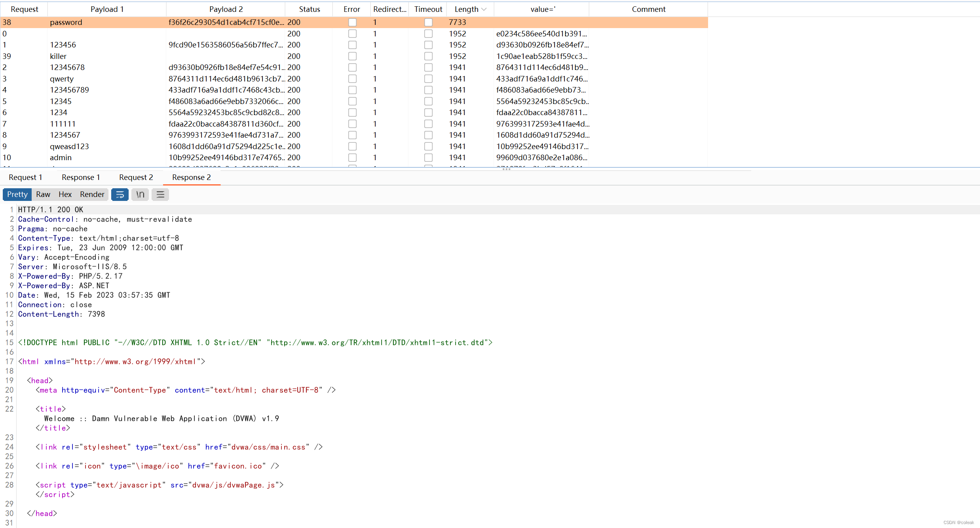Switch to the Request 2 tab
Image resolution: width=980 pixels, height=528 pixels.
coord(136,178)
